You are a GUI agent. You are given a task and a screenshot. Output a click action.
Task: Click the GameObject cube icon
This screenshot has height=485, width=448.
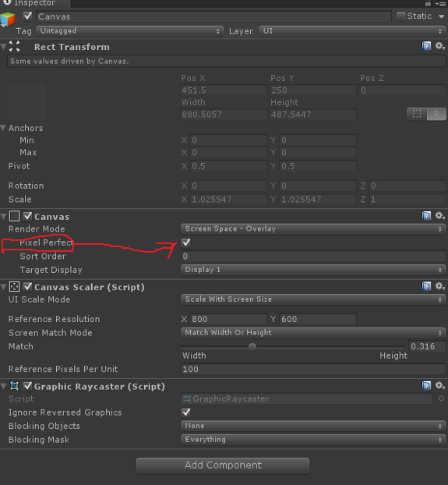8,19
